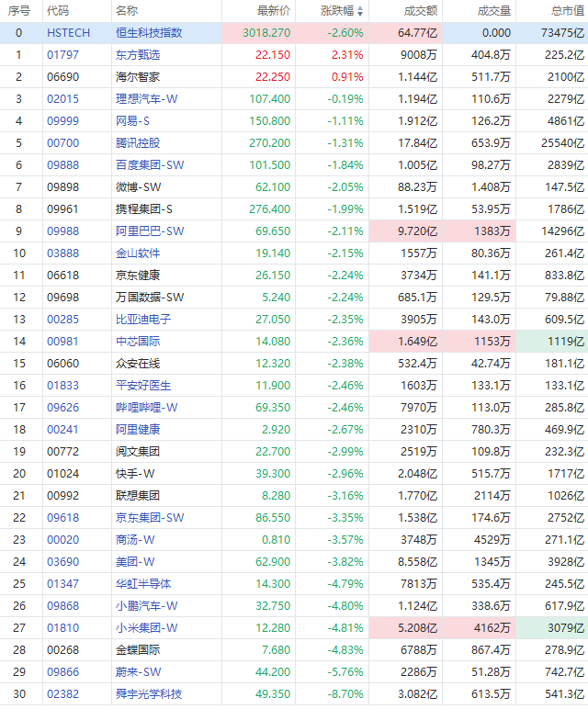Select 联想集团 in the list
The height and width of the screenshot is (709, 588).
pos(138,496)
